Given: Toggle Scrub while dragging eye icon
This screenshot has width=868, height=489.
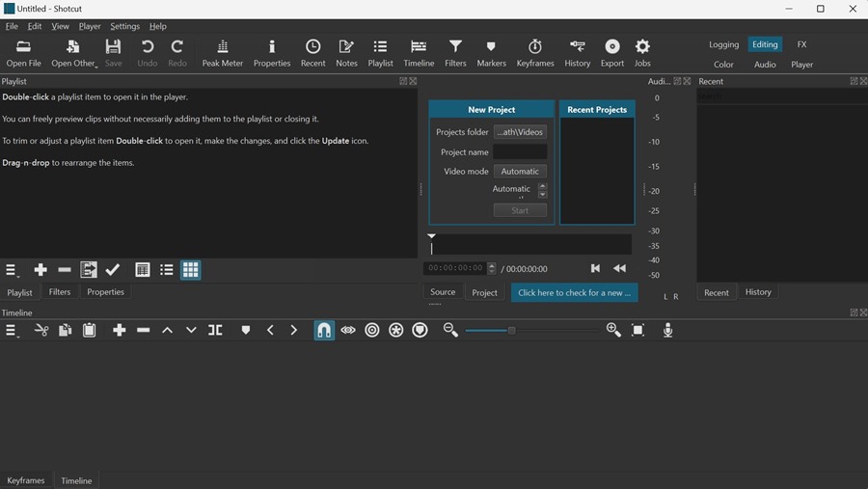Looking at the screenshot, I should 348,331.
